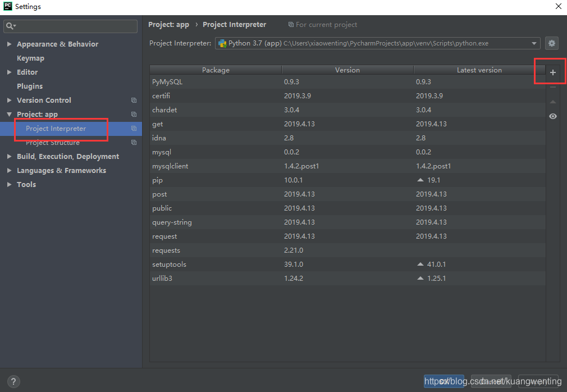Open the interpreter gear settings icon
The width and height of the screenshot is (567, 392).
point(551,43)
